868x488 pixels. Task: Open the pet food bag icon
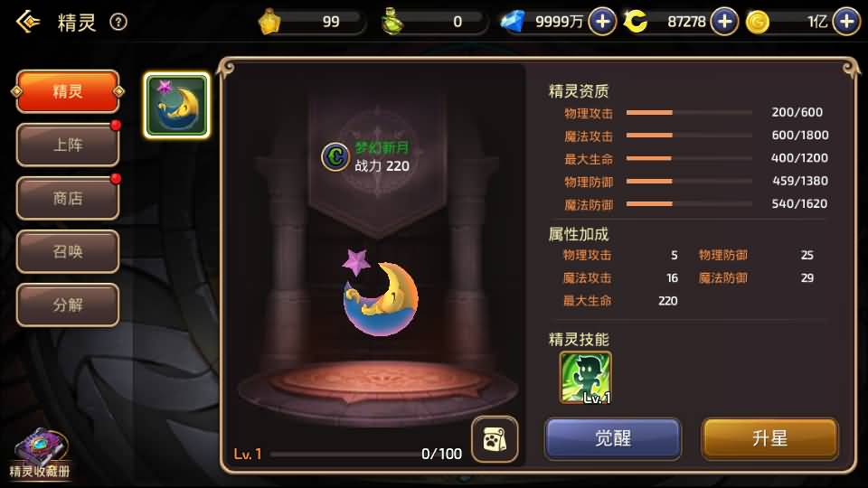tap(495, 439)
